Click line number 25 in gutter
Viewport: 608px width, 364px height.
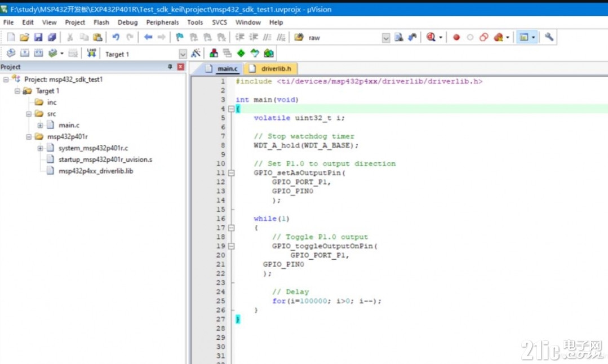click(x=221, y=301)
